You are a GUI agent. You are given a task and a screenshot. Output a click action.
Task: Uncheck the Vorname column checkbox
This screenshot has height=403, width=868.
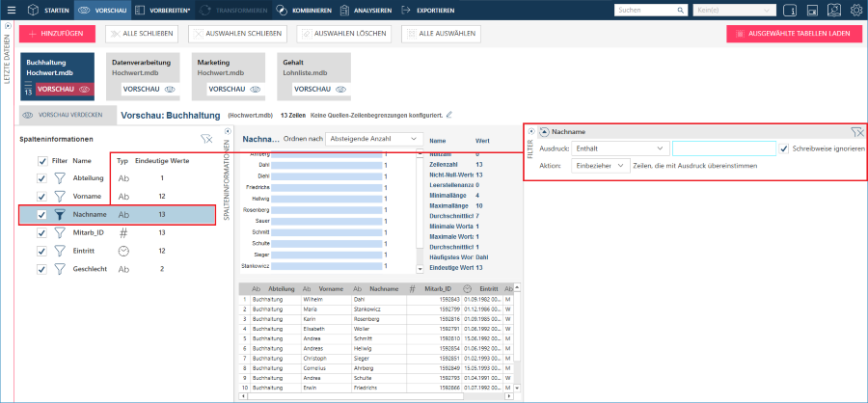click(x=41, y=197)
